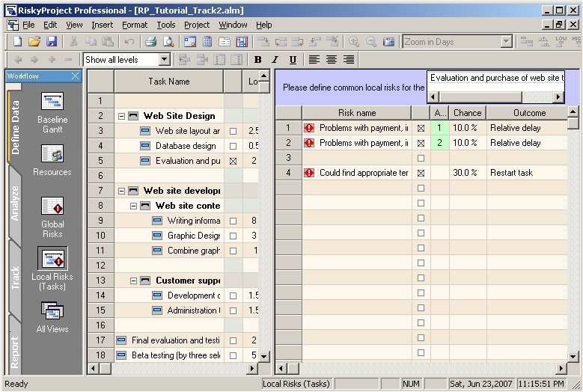Click the risk table vertical scroll-up arrow
Viewport: 583px width, 392px height.
tap(573, 112)
